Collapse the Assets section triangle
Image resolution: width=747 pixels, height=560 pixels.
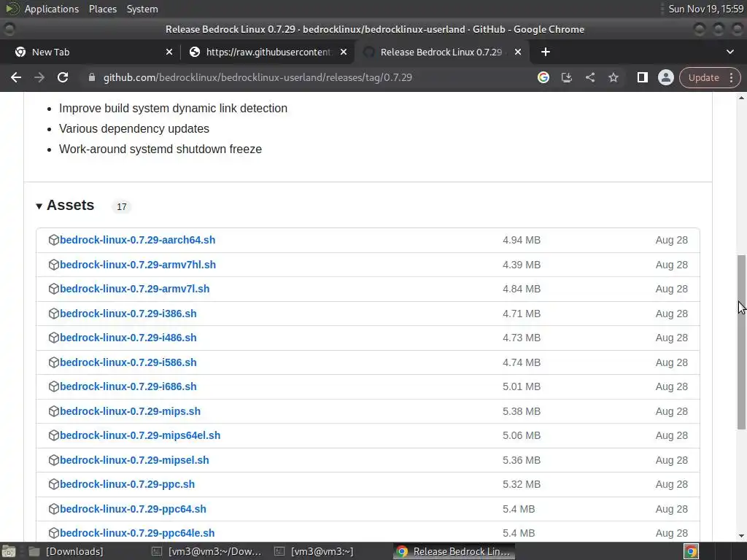pos(39,206)
